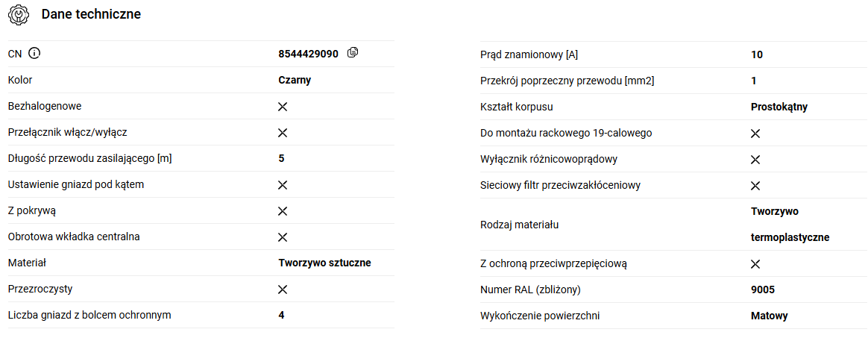Click the X for Obrotowa wkładka centralna
This screenshot has height=338, width=868.
tap(283, 237)
